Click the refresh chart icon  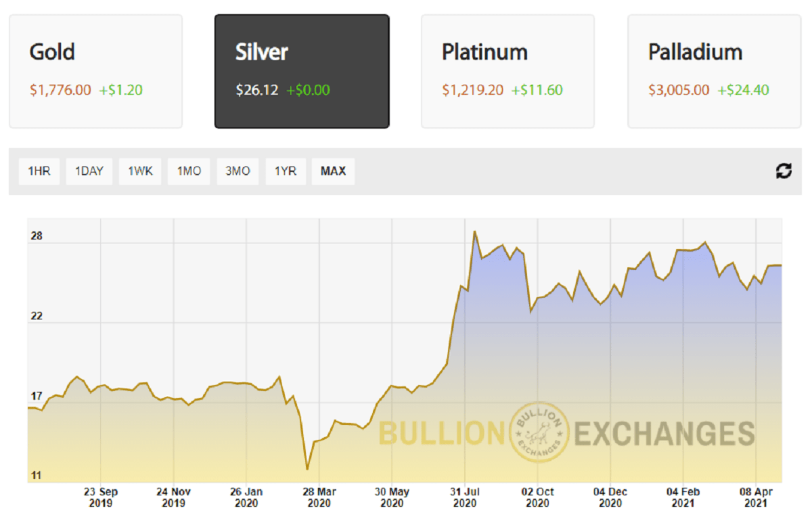[784, 171]
